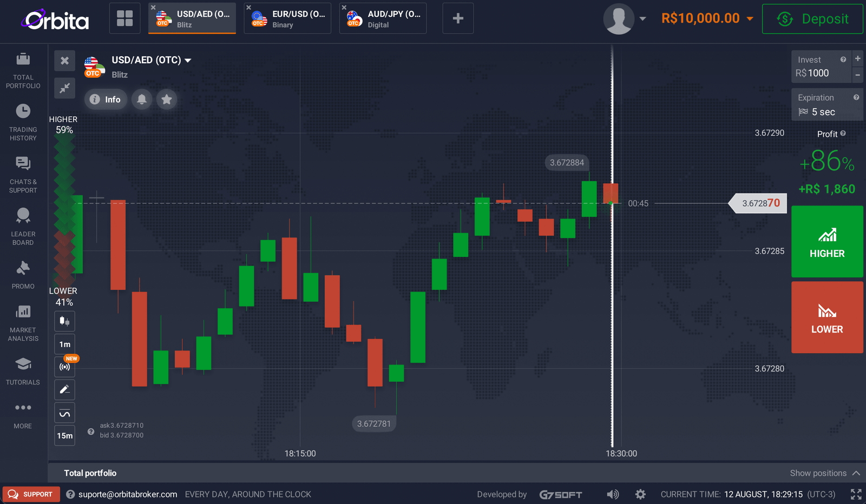Expand Show positions panel

[825, 473]
